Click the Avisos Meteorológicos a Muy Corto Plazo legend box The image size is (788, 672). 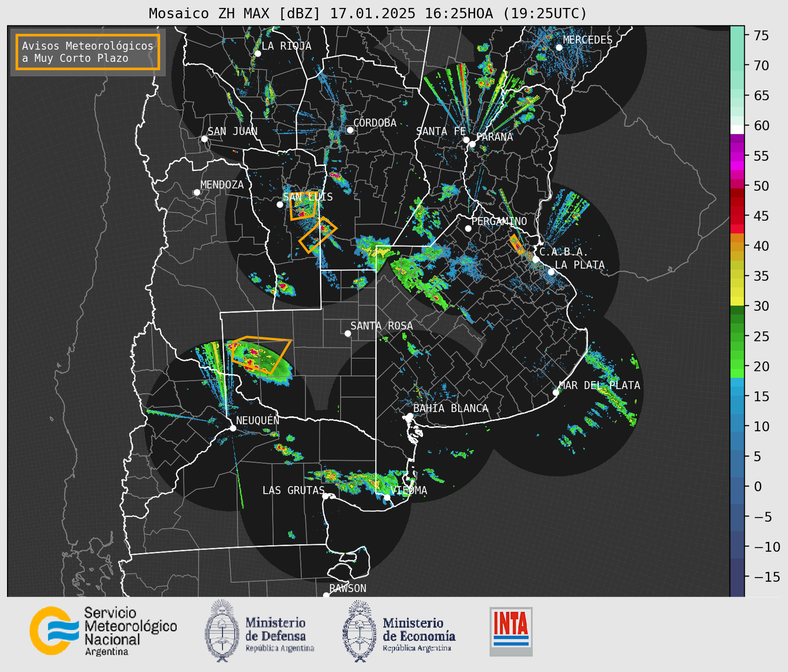coord(88,52)
